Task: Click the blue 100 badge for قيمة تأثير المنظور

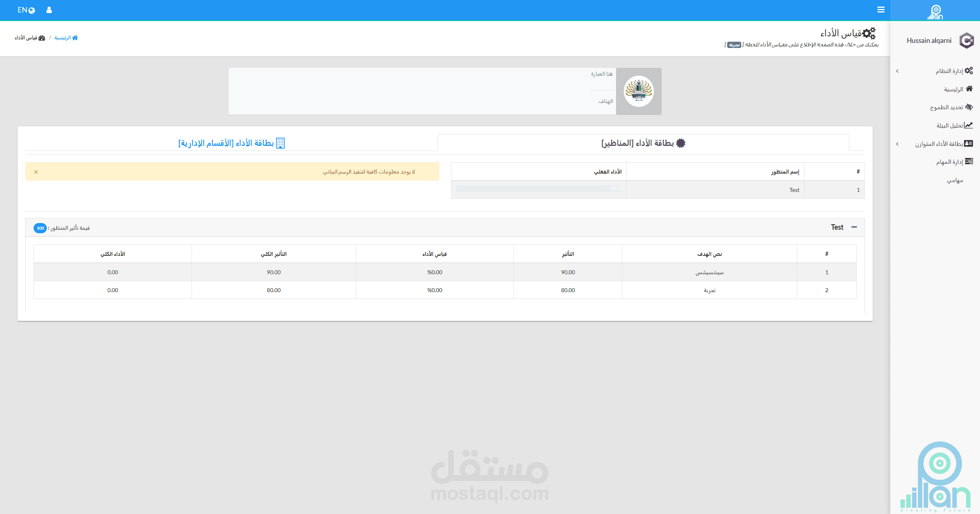Action: tap(40, 228)
